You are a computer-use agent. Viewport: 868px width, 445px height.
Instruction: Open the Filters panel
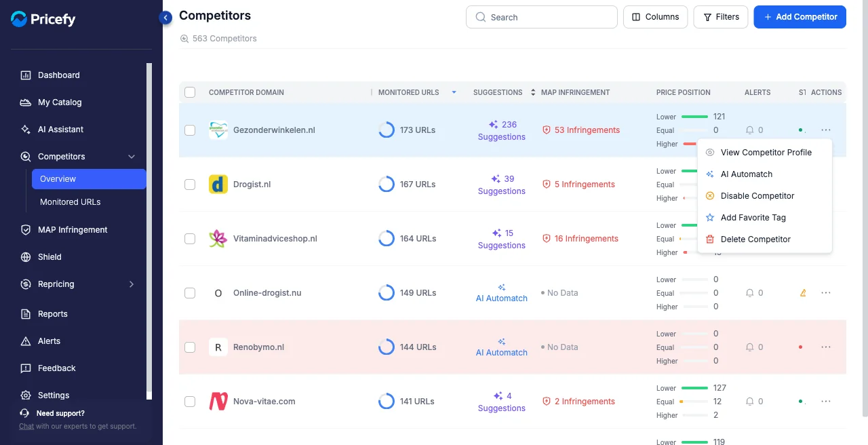click(x=721, y=17)
